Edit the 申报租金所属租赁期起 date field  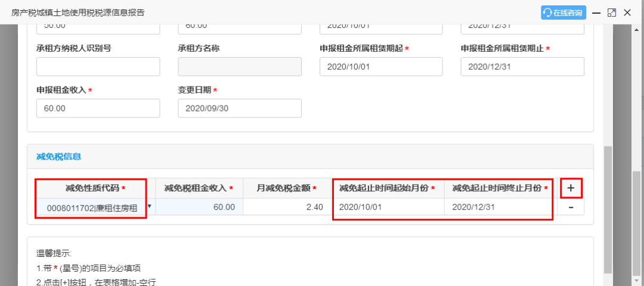pyautogui.click(x=381, y=67)
